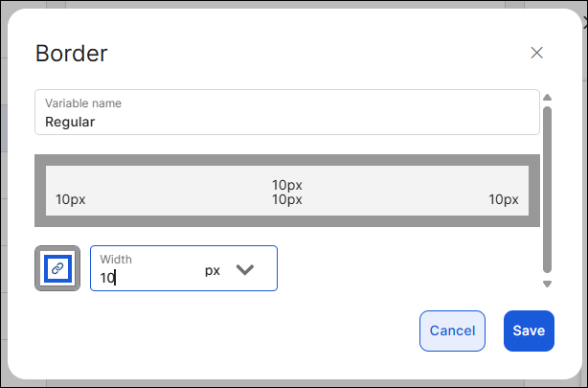Expand the px unit chevron
The width and height of the screenshot is (588, 388).
pyautogui.click(x=245, y=270)
